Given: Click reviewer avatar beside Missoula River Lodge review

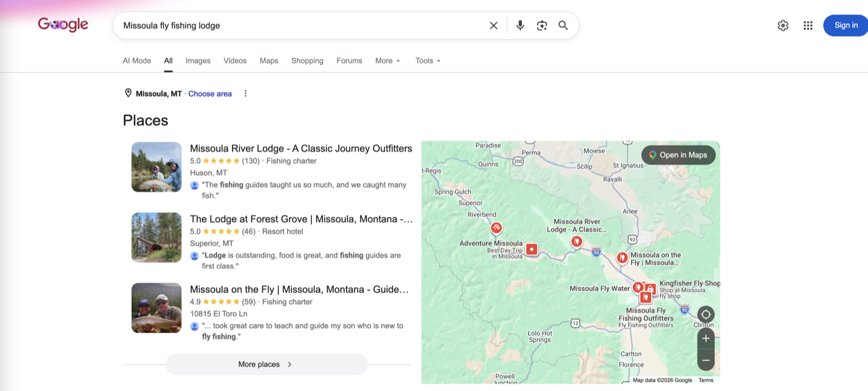Looking at the screenshot, I should (x=195, y=185).
